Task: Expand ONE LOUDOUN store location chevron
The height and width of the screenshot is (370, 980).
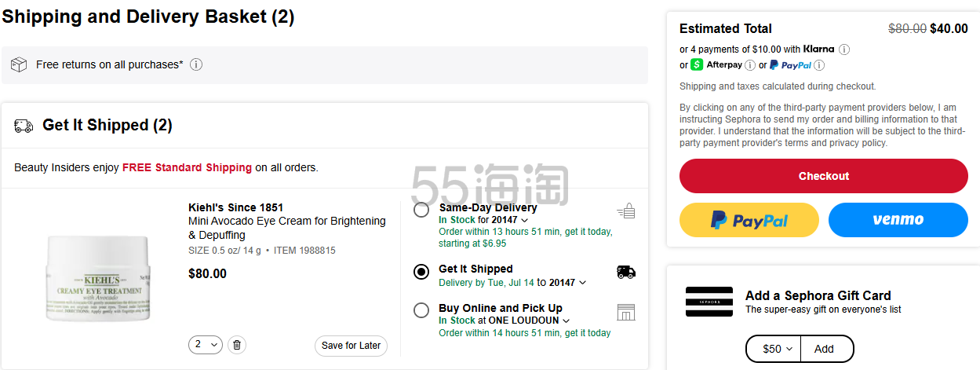Action: click(x=567, y=321)
